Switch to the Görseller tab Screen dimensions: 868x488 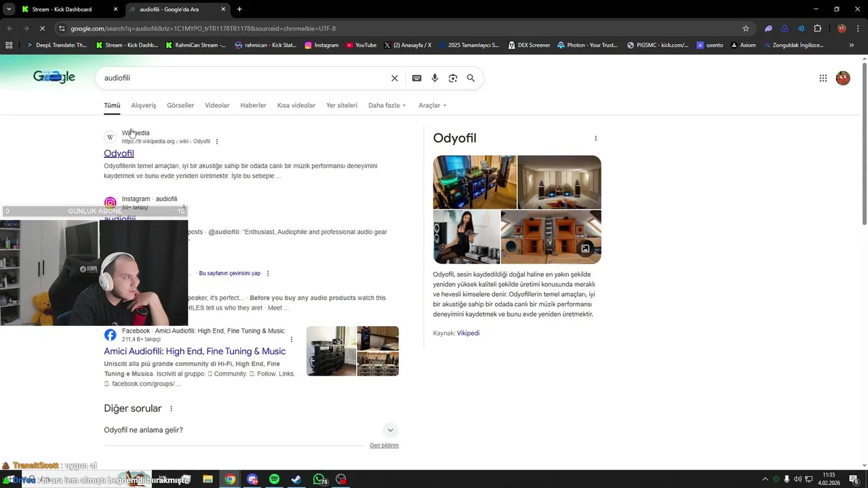click(x=180, y=105)
